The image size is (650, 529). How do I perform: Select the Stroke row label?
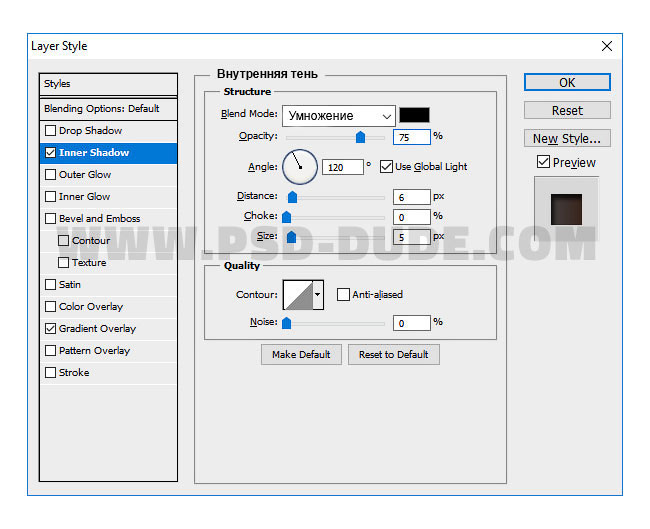[x=74, y=372]
